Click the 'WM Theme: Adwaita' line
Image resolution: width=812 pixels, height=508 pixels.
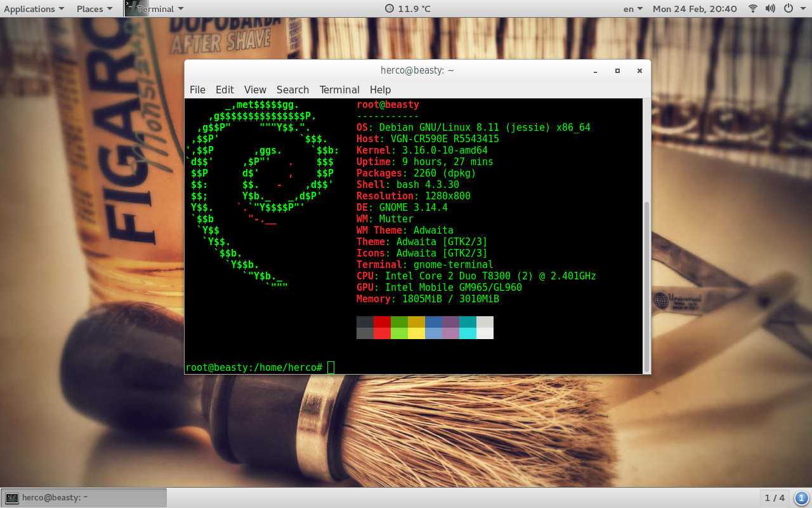[x=405, y=231]
